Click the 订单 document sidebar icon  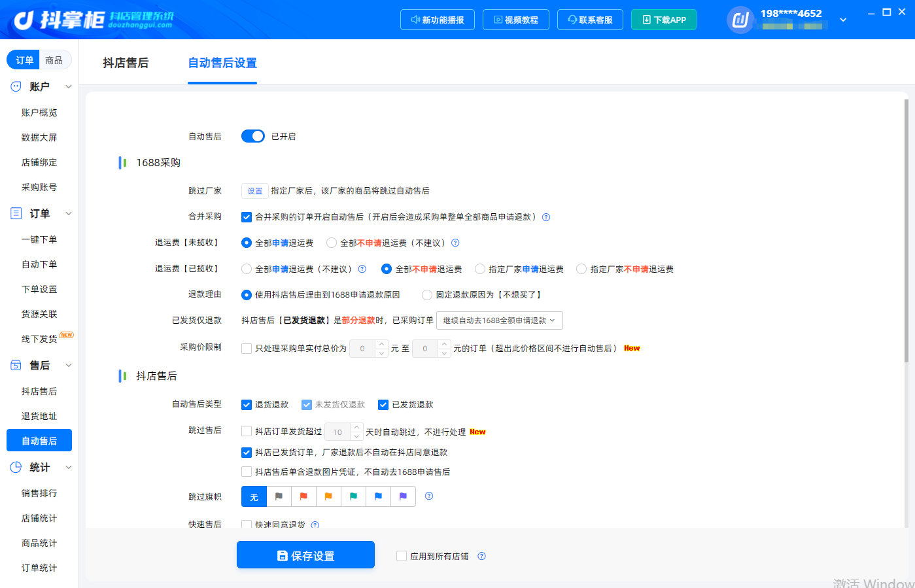click(16, 213)
